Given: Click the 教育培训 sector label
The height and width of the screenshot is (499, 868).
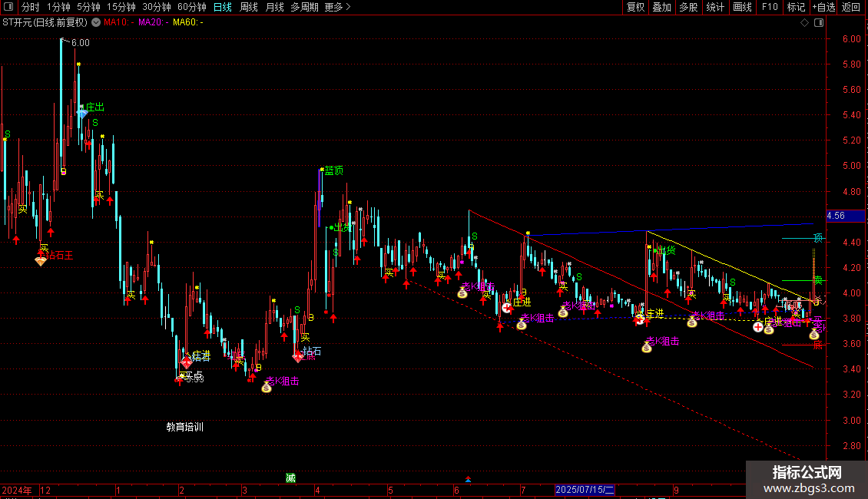Looking at the screenshot, I should 185,427.
